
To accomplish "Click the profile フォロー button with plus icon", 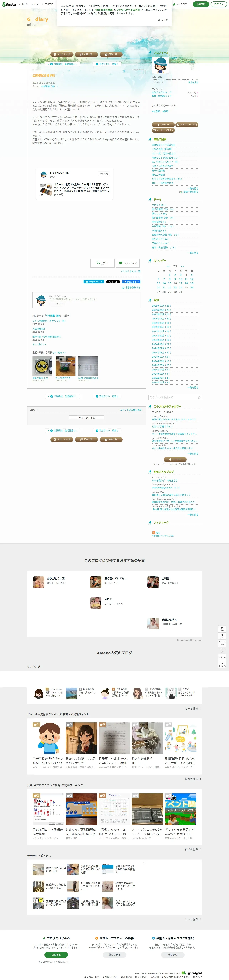I will click(x=163, y=124).
